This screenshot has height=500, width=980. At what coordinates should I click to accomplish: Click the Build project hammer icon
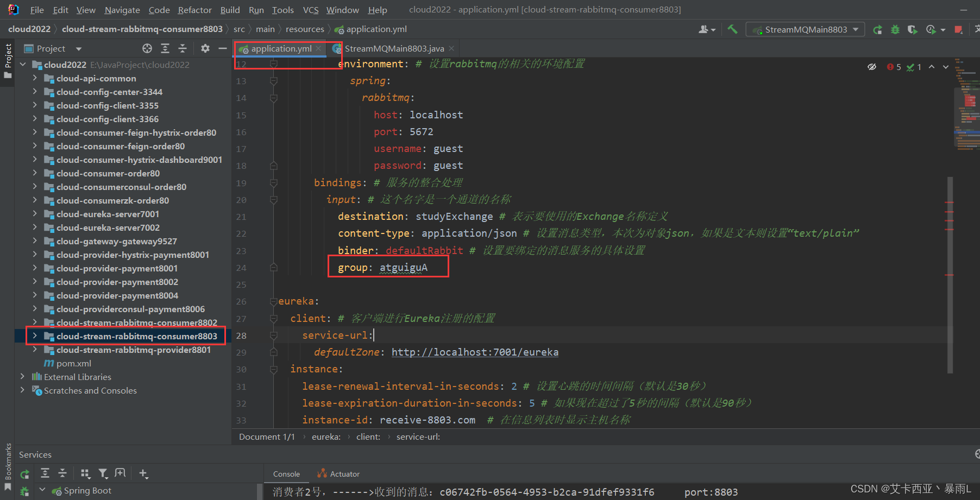tap(733, 29)
